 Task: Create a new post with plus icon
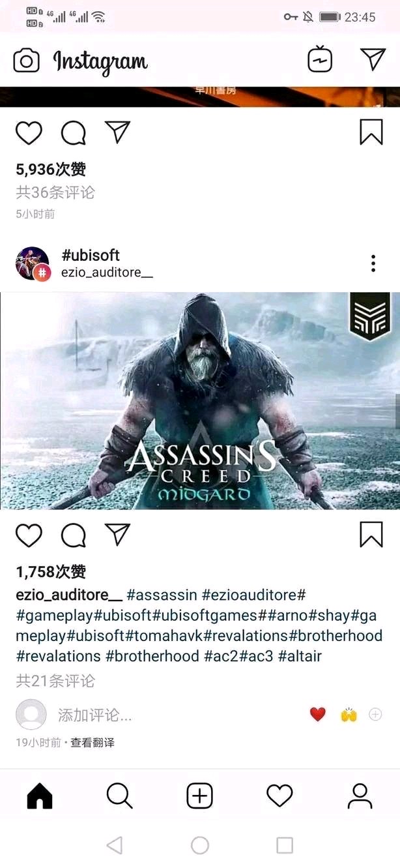tap(200, 796)
